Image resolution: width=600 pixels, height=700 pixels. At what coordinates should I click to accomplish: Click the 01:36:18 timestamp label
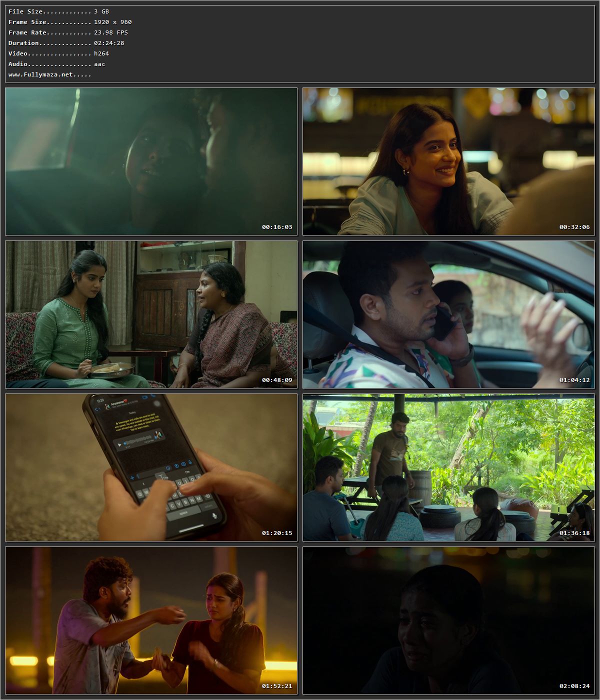574,533
